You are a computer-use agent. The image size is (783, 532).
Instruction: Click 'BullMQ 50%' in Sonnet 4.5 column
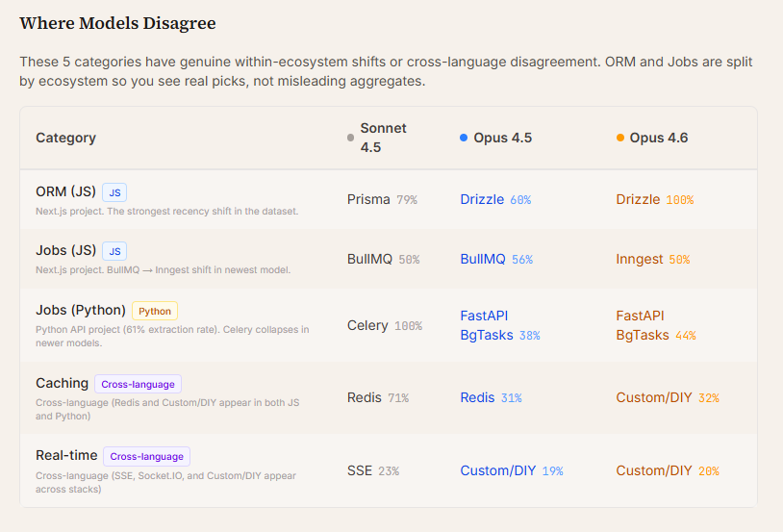coord(383,259)
